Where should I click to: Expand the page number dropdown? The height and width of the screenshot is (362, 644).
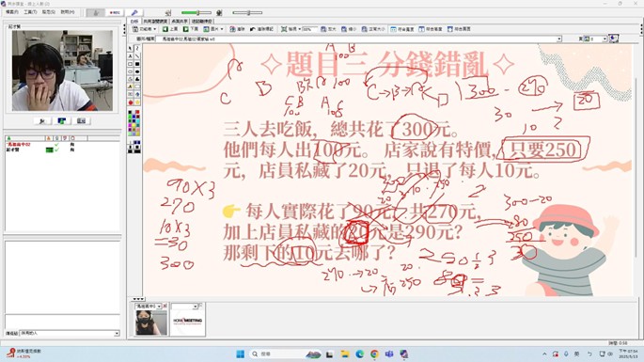(x=605, y=39)
